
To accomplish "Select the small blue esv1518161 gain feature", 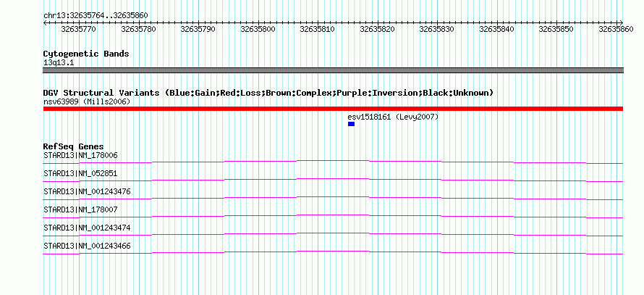I will coord(351,124).
